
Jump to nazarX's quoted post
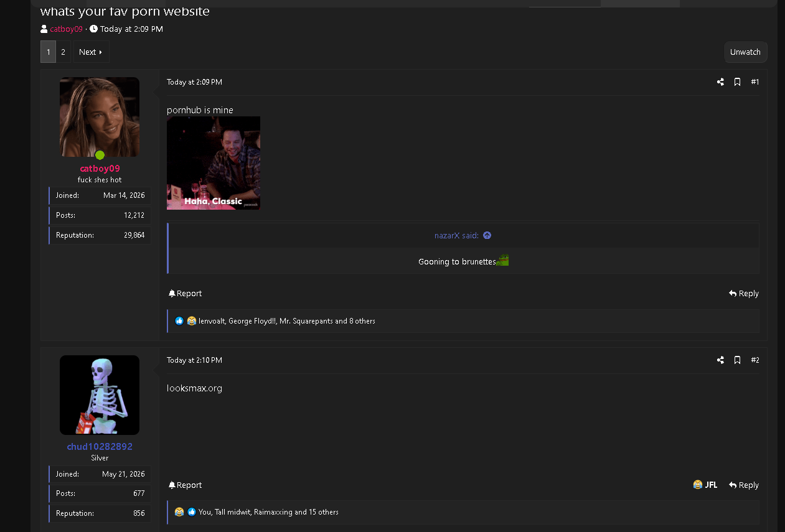(487, 236)
